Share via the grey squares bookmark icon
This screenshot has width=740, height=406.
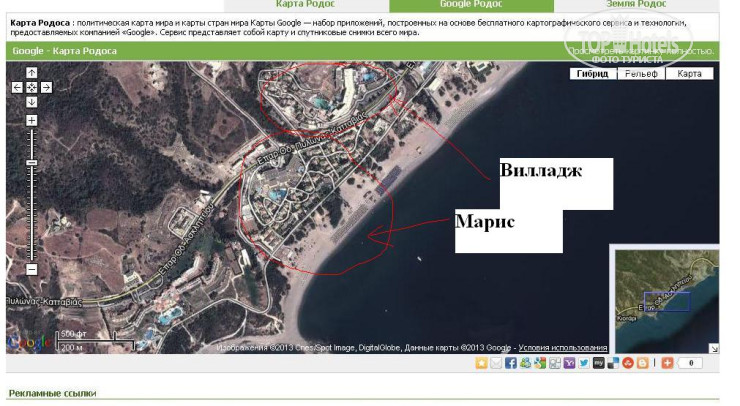(x=555, y=363)
